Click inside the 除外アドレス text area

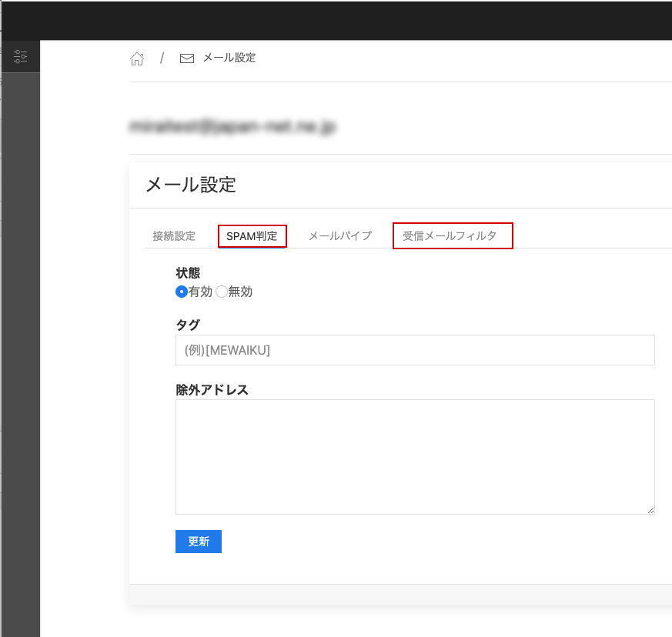point(415,457)
